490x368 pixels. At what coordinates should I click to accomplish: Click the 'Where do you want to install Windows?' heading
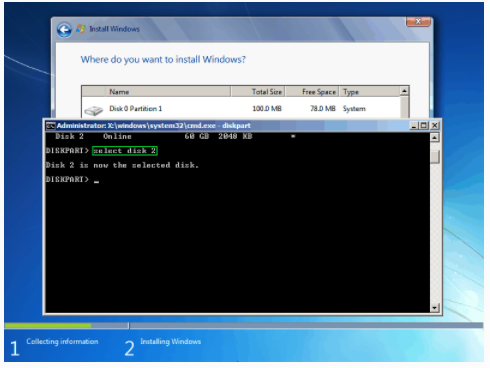click(x=163, y=60)
